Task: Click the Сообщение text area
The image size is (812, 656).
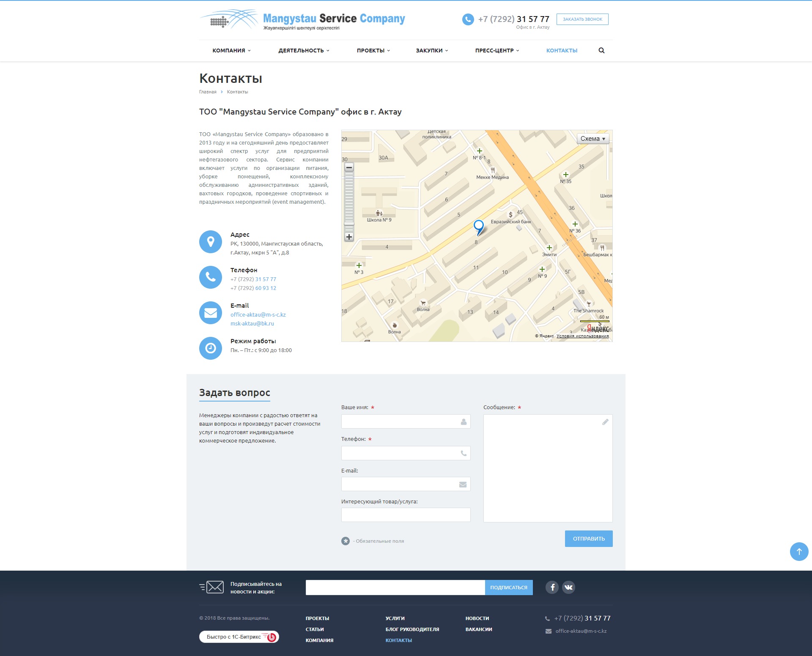Action: (x=548, y=468)
